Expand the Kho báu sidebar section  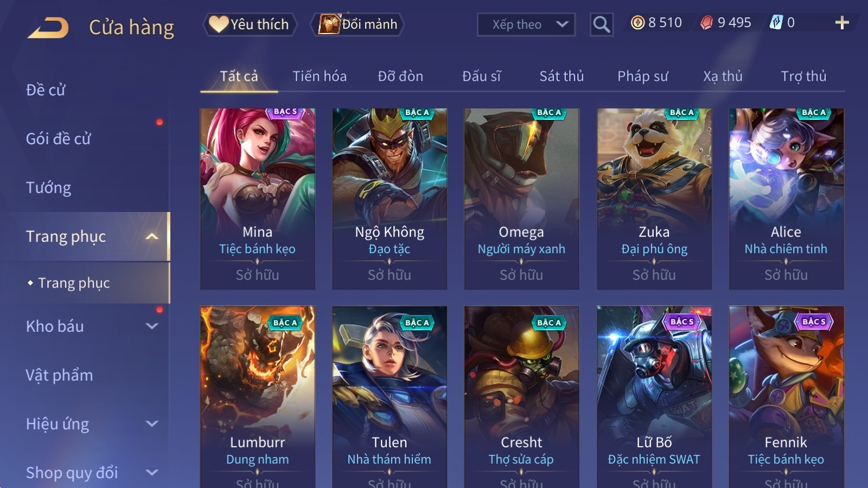[152, 326]
